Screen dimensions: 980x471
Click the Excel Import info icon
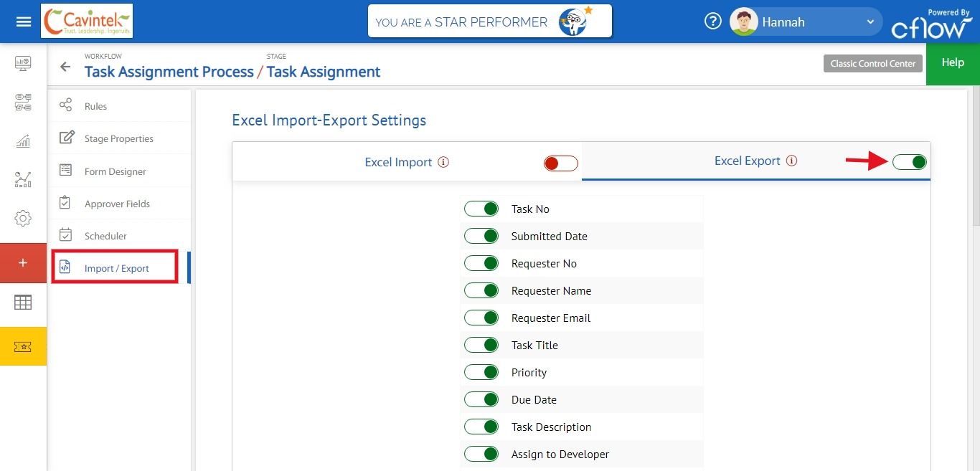pos(443,162)
